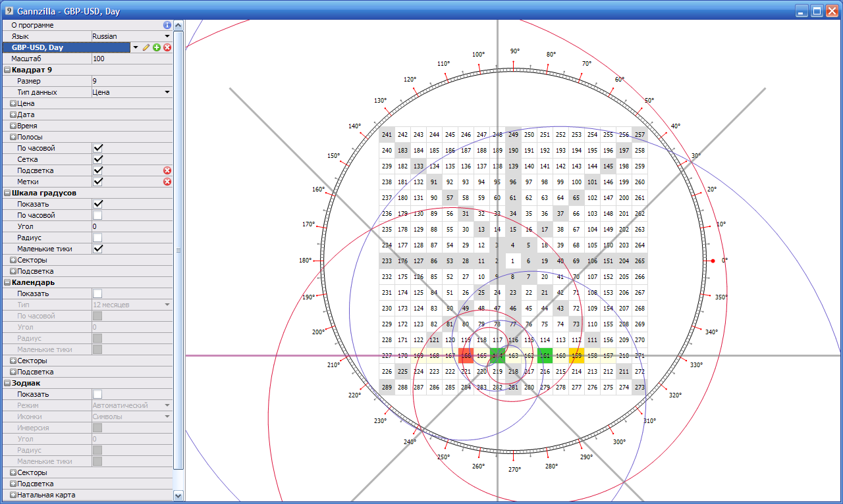Click cell 265 on right edge of square
The image size is (843, 504).
[x=639, y=261]
